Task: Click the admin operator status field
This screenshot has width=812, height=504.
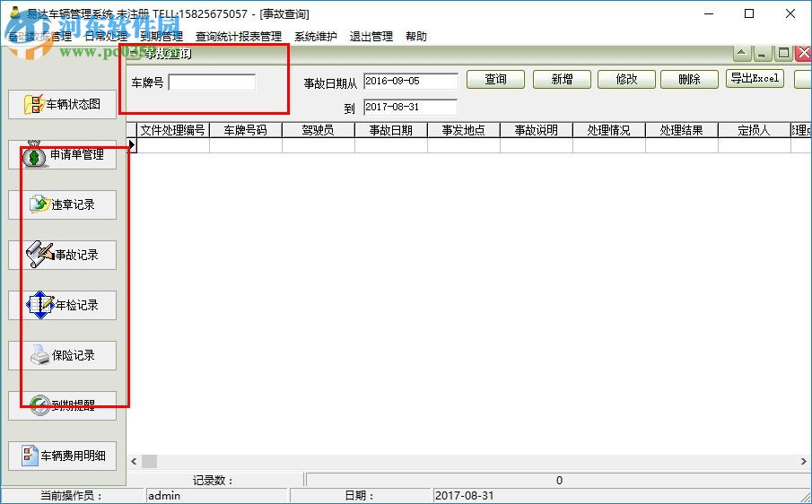Action: coord(216,496)
